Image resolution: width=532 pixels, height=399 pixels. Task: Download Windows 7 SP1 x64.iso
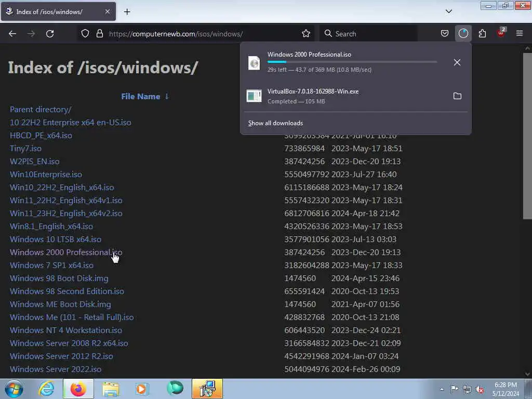point(51,265)
